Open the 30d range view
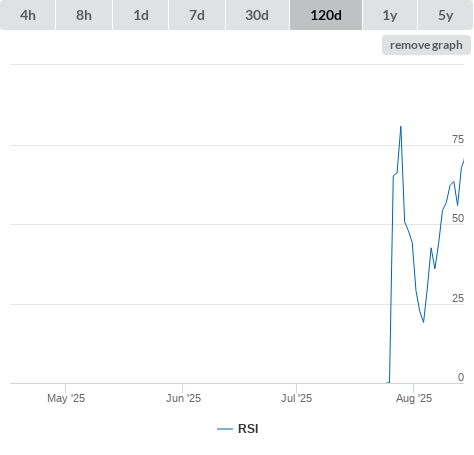The height and width of the screenshot is (455, 474). [257, 15]
